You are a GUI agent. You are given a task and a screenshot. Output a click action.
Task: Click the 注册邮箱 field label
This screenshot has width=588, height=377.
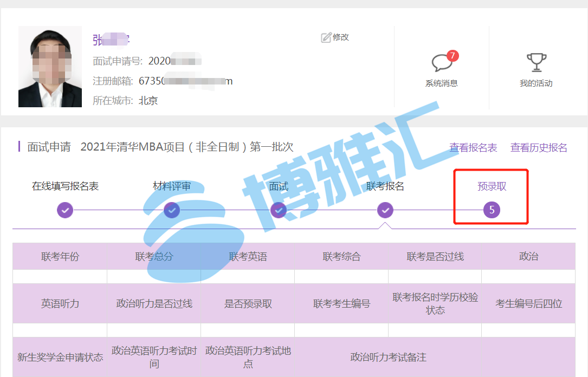pyautogui.click(x=113, y=81)
